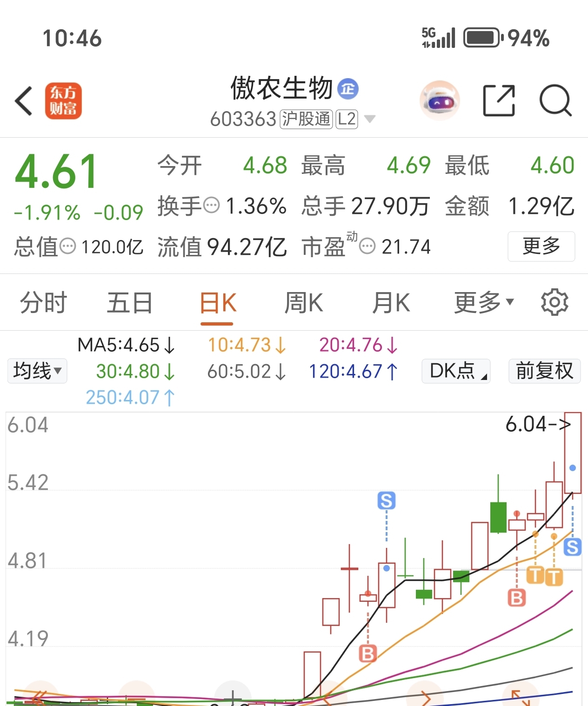
Task: Tap the 沪股通 badge
Action: [x=306, y=119]
